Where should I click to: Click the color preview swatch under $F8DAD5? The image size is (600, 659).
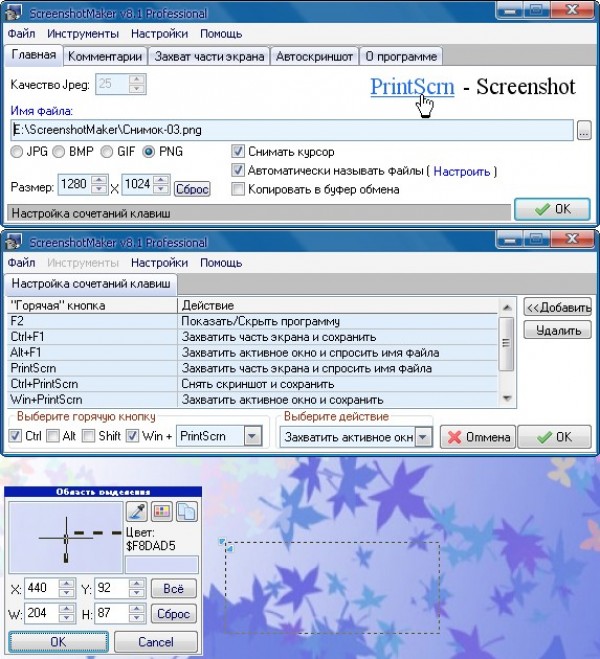tap(162, 564)
